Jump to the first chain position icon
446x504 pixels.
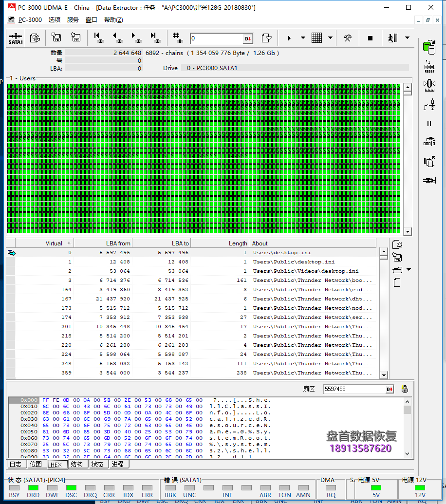(x=98, y=38)
